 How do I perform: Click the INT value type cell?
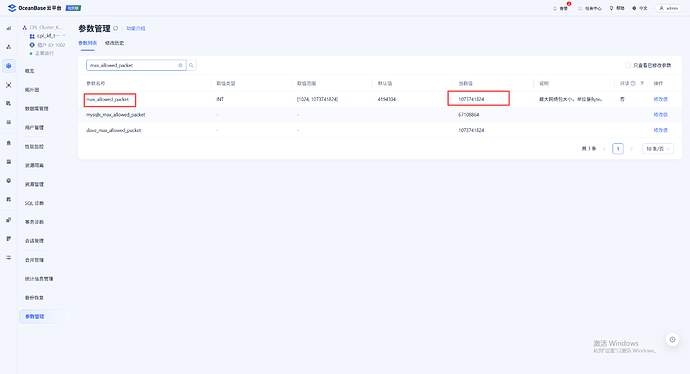[x=220, y=99]
